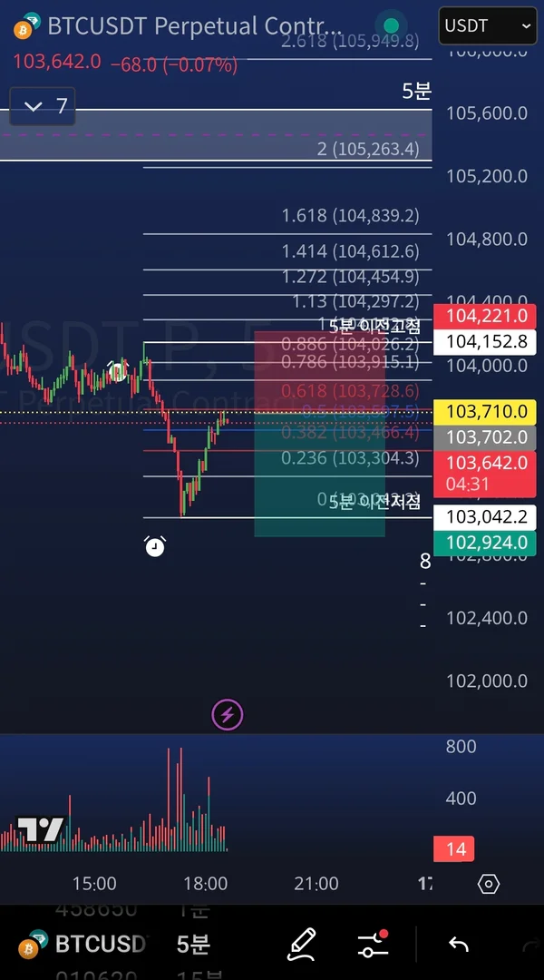Open the USDT currency dropdown

click(x=487, y=25)
